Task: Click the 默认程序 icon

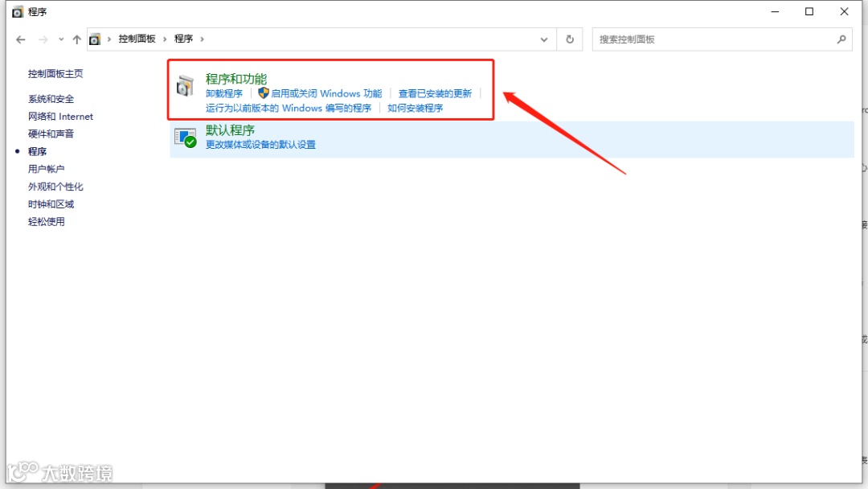Action: coord(186,138)
